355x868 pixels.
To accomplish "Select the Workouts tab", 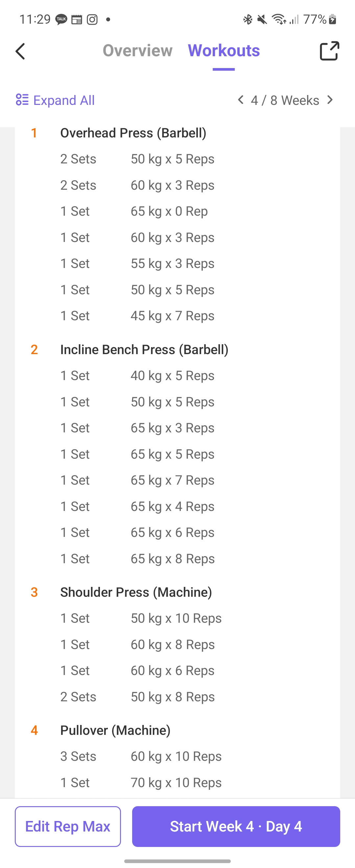I will pyautogui.click(x=224, y=51).
